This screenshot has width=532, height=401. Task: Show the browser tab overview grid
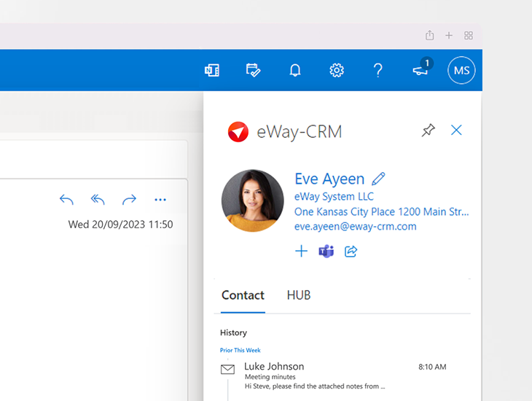click(469, 35)
